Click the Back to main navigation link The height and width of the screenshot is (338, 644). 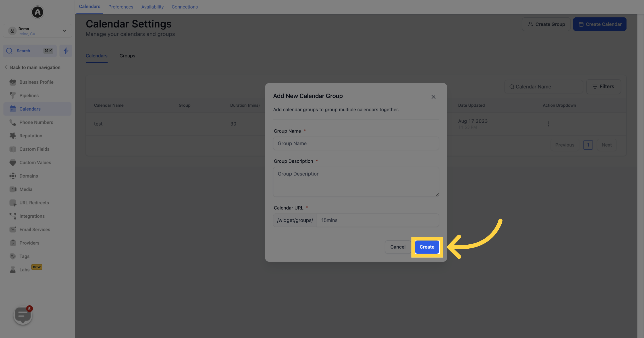point(35,67)
